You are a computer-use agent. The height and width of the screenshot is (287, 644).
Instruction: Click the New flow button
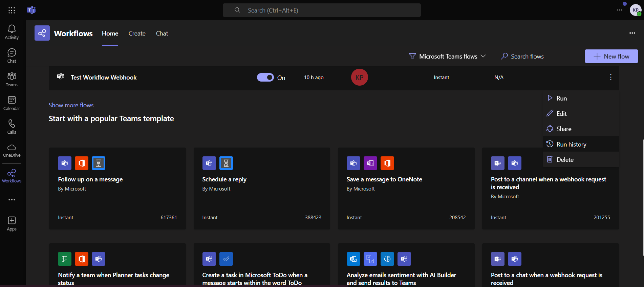click(611, 56)
